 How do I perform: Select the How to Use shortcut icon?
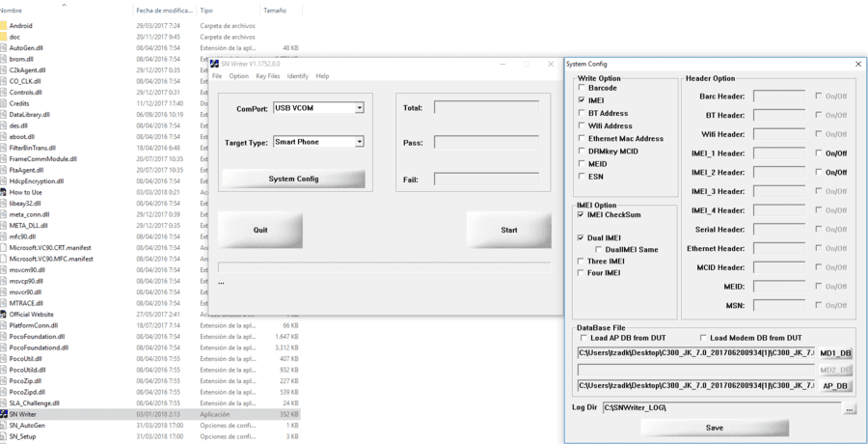click(3, 192)
